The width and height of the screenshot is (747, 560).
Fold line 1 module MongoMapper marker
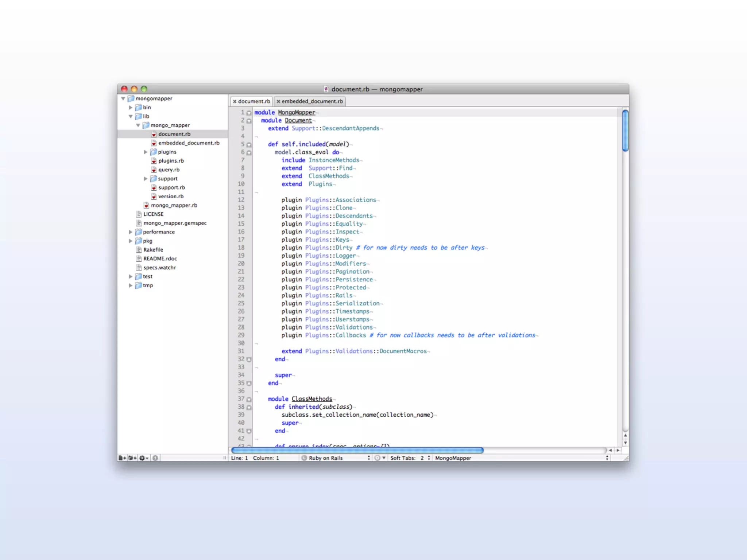pyautogui.click(x=249, y=113)
